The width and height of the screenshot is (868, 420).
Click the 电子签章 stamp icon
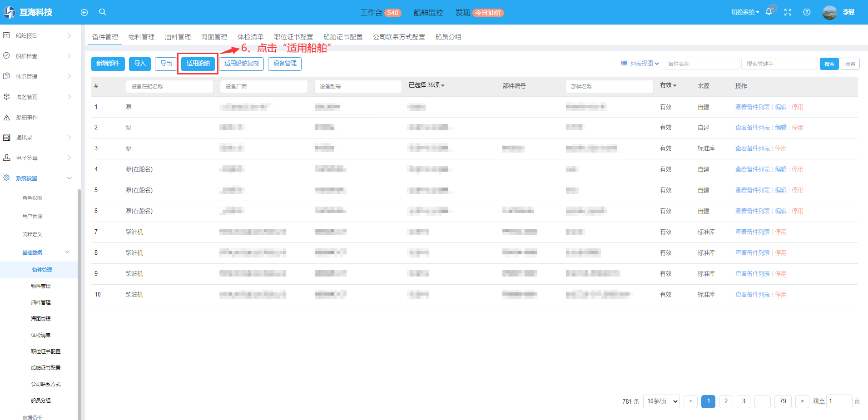[x=6, y=158]
